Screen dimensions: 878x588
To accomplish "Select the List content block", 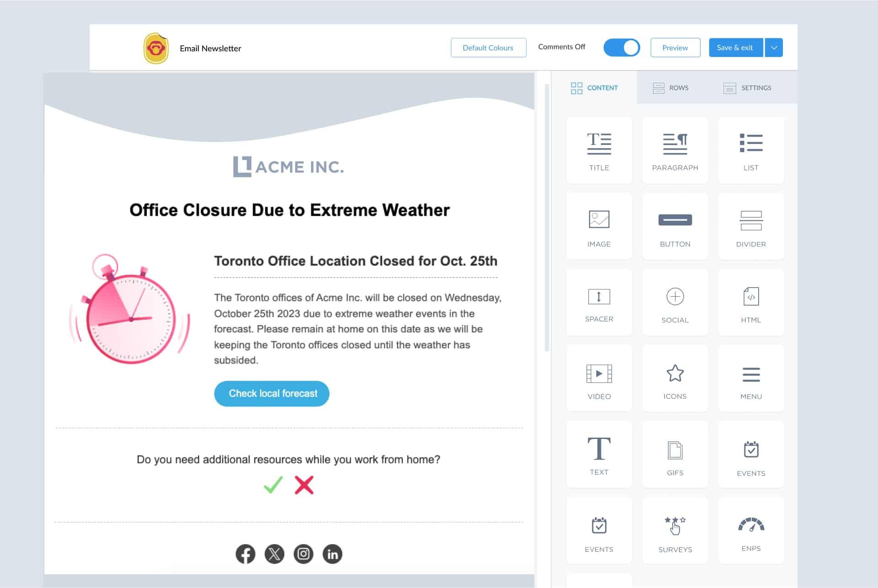I will point(750,149).
